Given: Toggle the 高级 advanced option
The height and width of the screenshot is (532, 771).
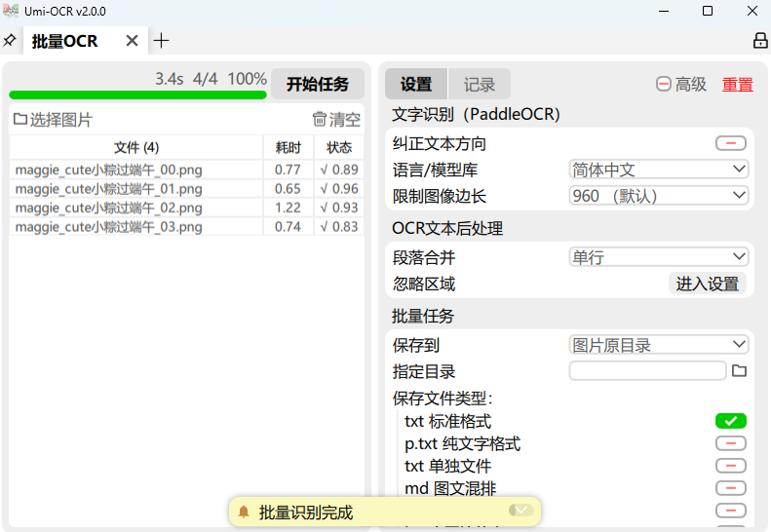Looking at the screenshot, I should point(681,84).
